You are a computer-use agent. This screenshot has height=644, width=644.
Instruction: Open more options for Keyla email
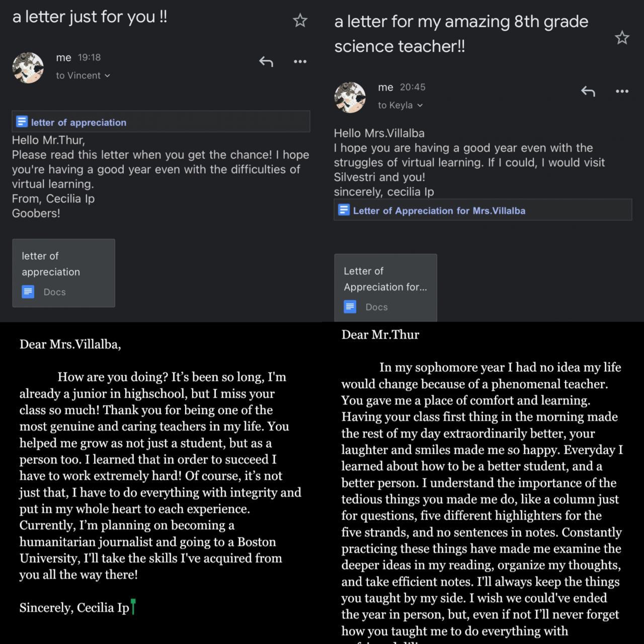622,91
